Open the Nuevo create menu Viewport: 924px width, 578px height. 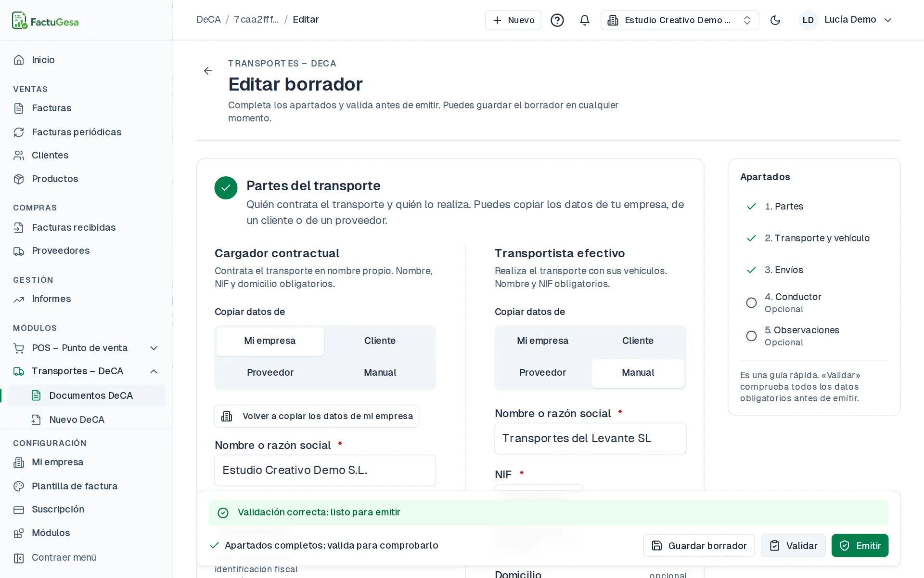(513, 20)
